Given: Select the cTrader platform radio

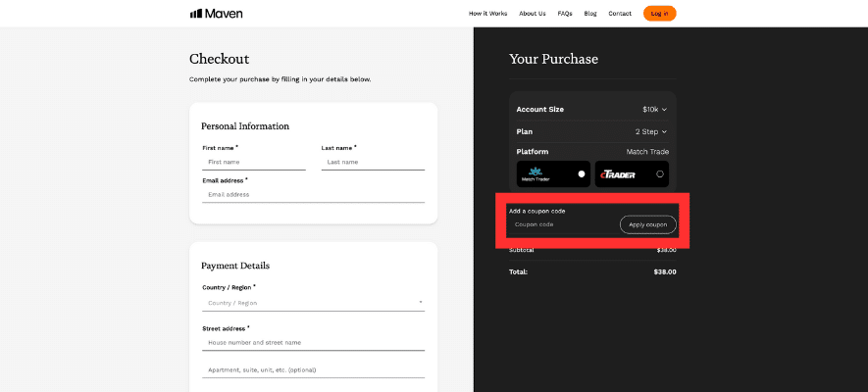Looking at the screenshot, I should [660, 174].
